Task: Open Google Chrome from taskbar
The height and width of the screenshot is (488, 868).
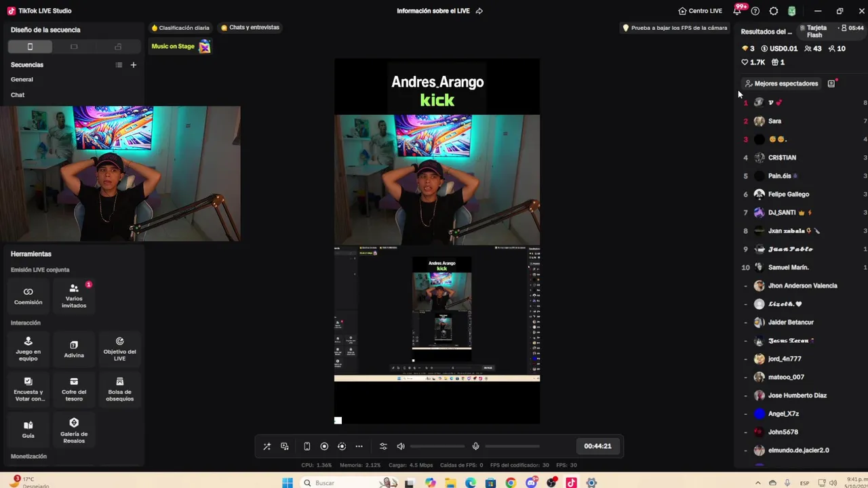Action: click(x=511, y=483)
